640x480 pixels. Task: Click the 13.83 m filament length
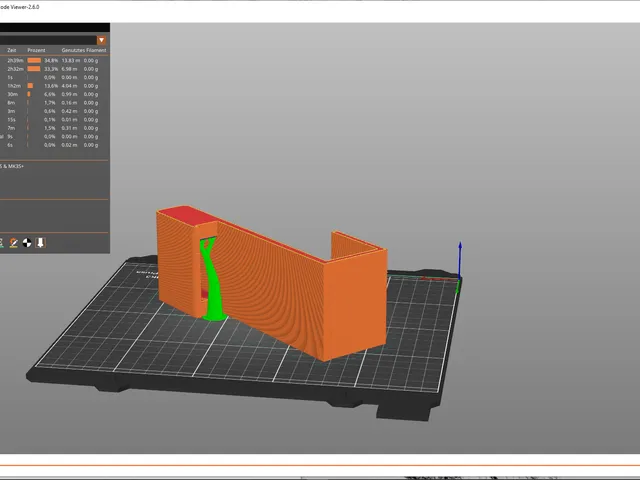[71, 60]
